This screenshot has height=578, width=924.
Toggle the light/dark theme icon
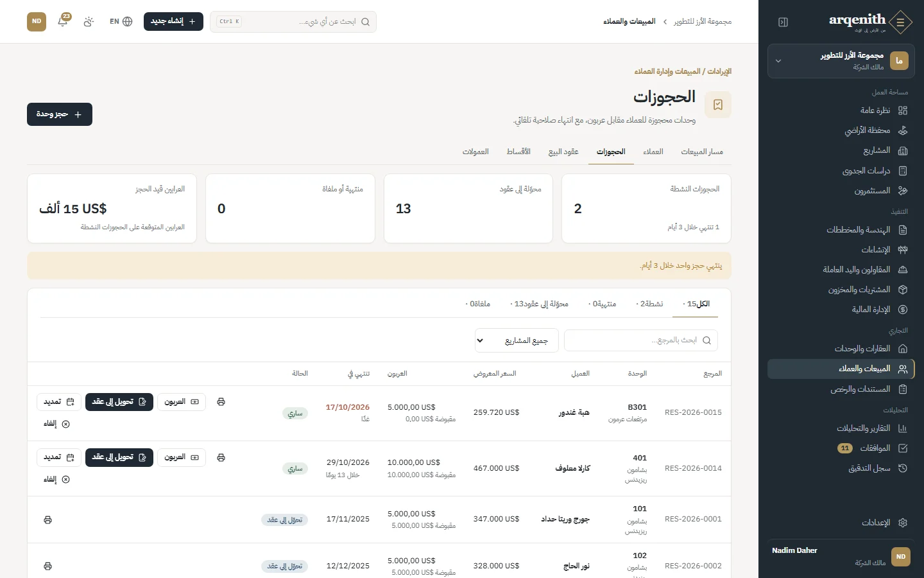pos(89,21)
